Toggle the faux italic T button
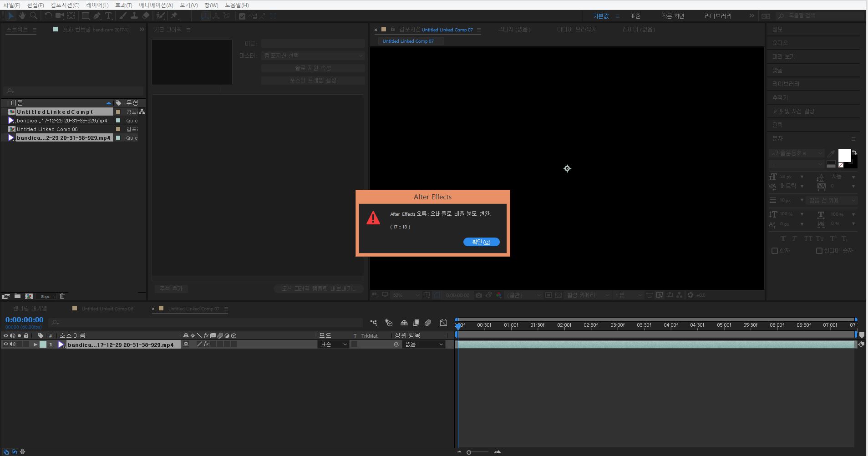The image size is (868, 456). 795,238
